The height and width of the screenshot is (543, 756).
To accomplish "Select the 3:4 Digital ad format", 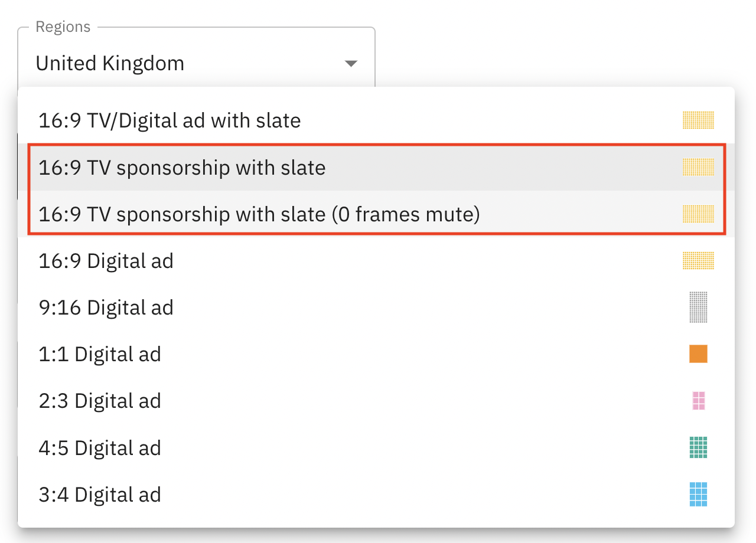I will [100, 495].
